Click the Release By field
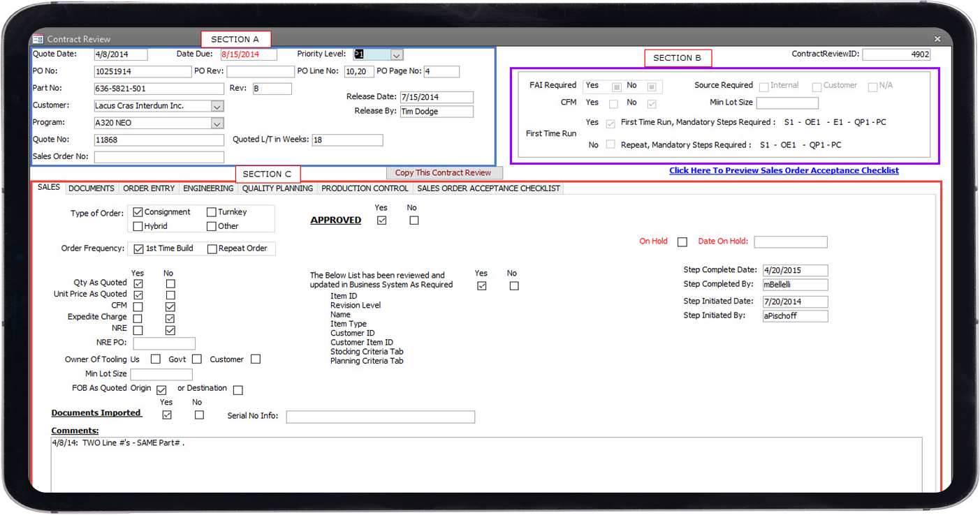980x515 pixels. point(437,112)
